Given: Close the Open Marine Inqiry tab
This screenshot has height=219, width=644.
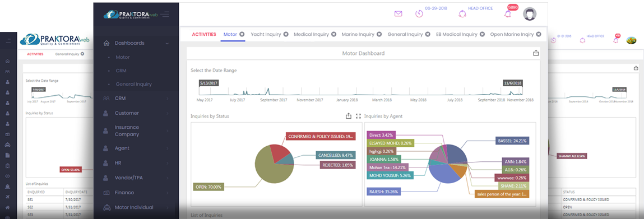Looking at the screenshot, I should pos(538,35).
